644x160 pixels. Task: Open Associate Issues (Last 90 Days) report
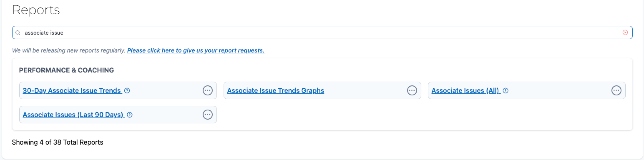tap(73, 115)
